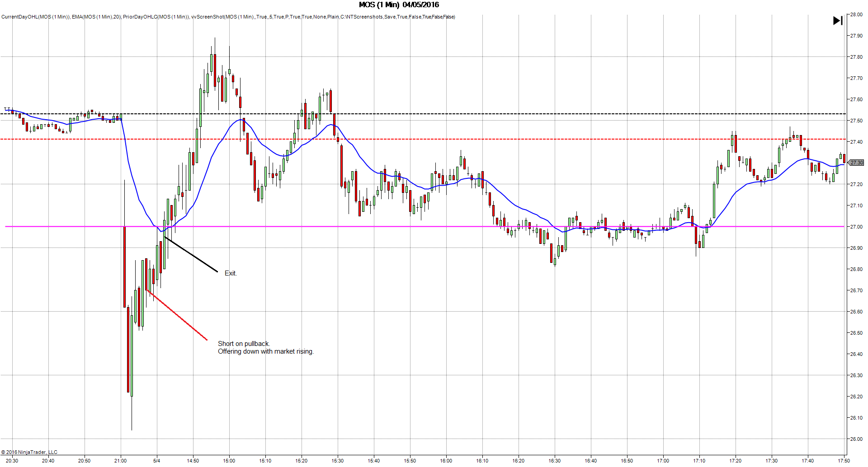Click the 17:50 time axis label

coord(844,461)
